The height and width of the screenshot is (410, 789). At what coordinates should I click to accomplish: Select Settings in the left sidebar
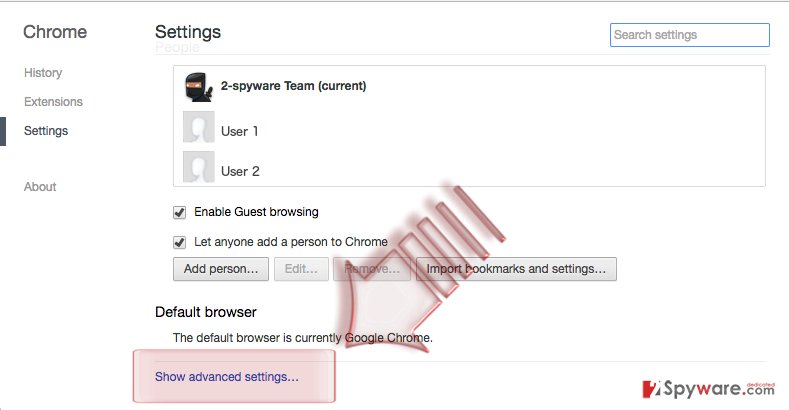46,131
